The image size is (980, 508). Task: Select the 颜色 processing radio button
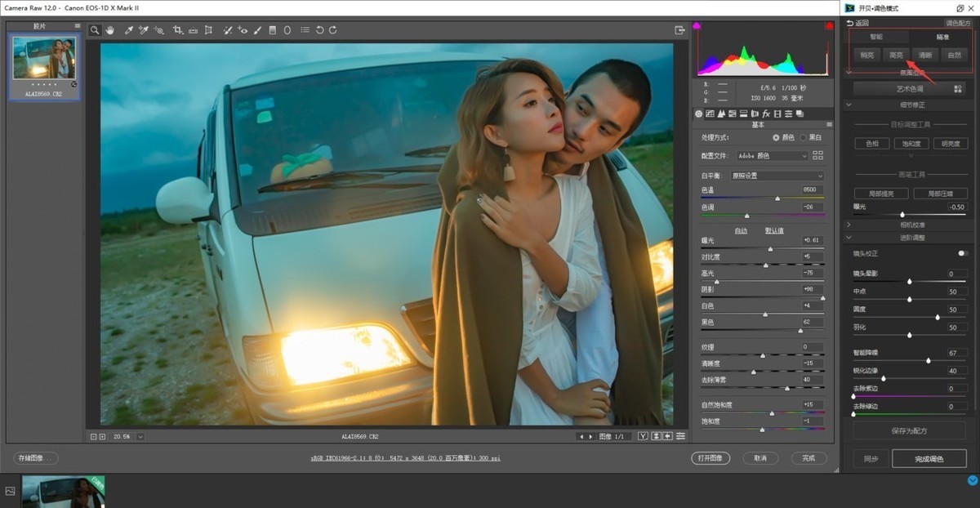[775, 137]
